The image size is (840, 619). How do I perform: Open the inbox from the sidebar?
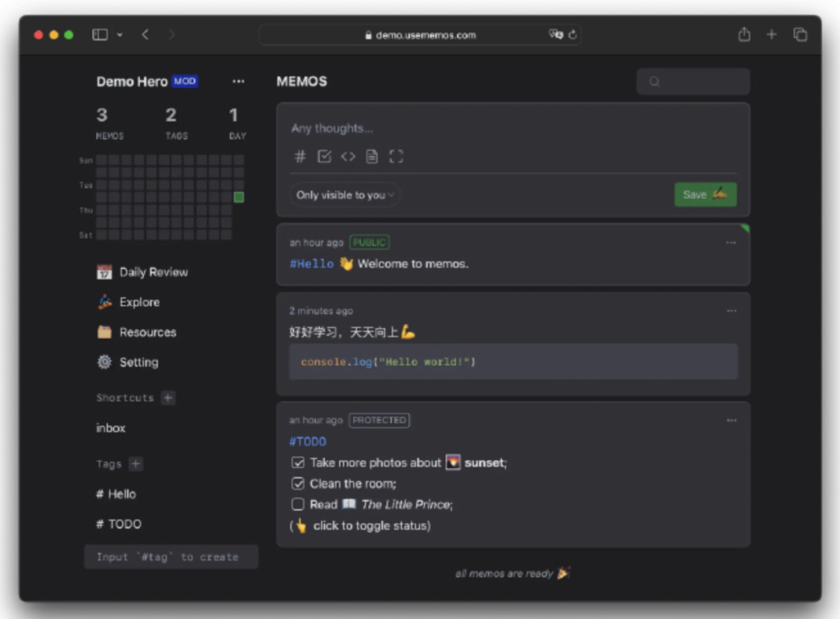pos(110,428)
